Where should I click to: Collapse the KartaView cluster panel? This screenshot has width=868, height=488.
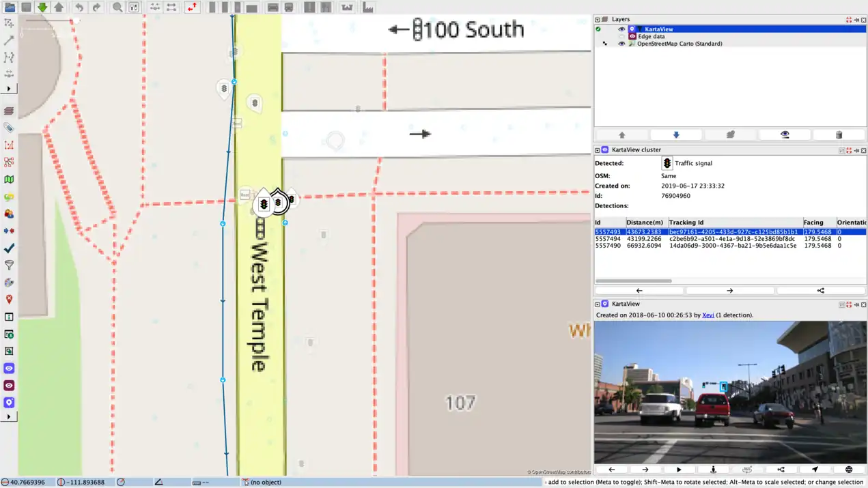pos(598,150)
